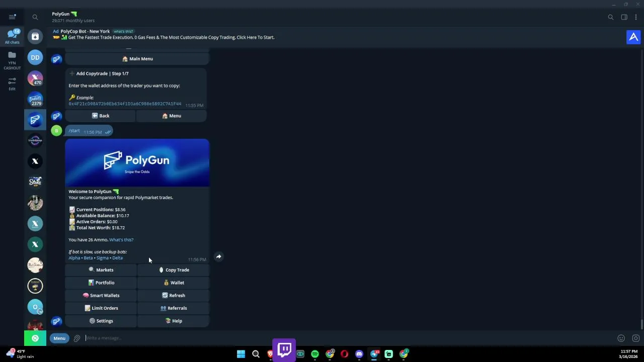Click the attach file paperclip icon
644x362 pixels.
[77, 338]
